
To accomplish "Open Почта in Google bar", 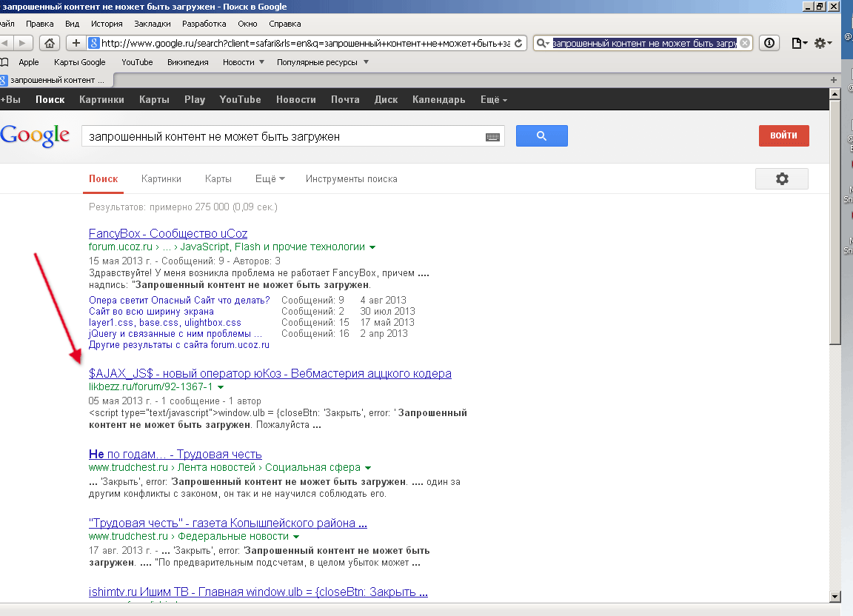I will pyautogui.click(x=345, y=100).
